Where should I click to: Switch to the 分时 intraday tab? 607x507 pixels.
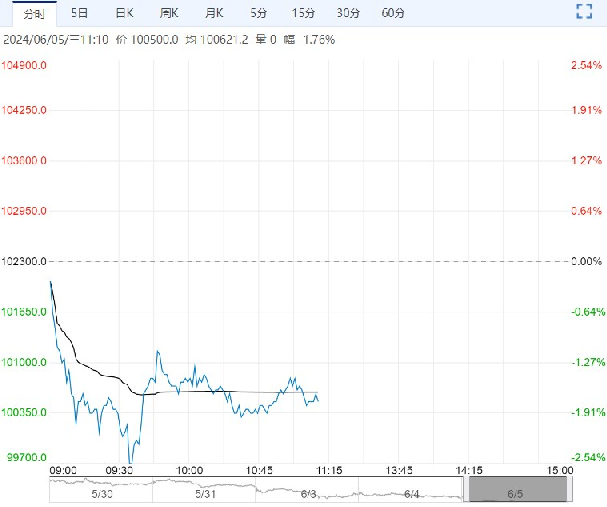33,13
